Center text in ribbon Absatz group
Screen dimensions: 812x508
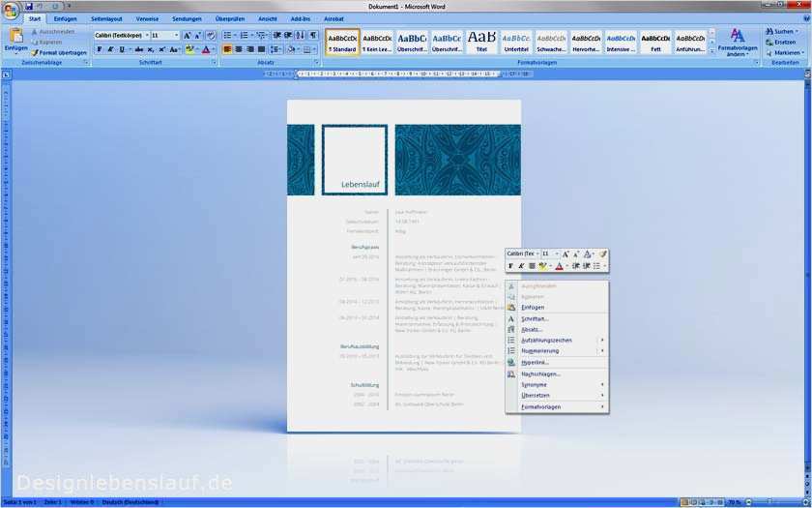239,49
